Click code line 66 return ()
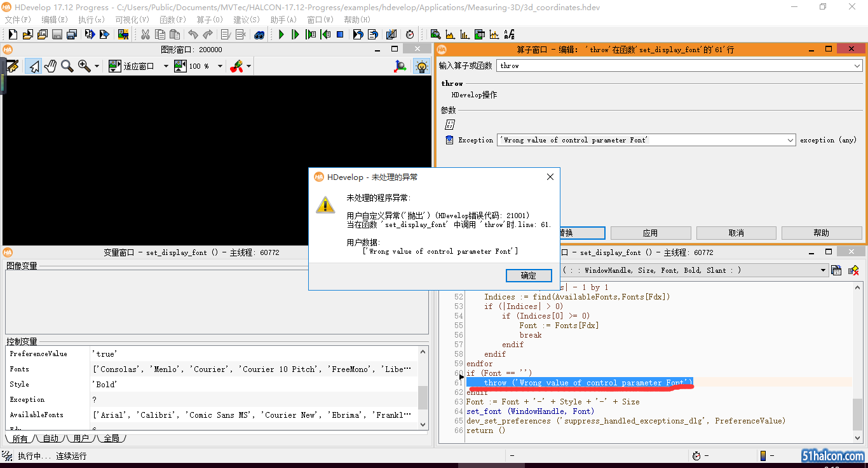The image size is (868, 468). [x=485, y=430]
